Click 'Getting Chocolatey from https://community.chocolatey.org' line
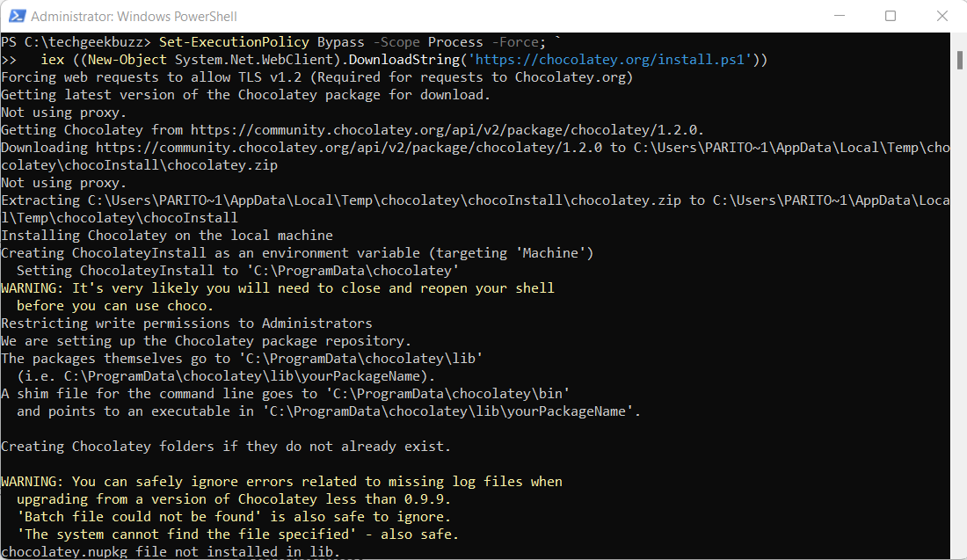967x560 pixels. pyautogui.click(x=353, y=130)
